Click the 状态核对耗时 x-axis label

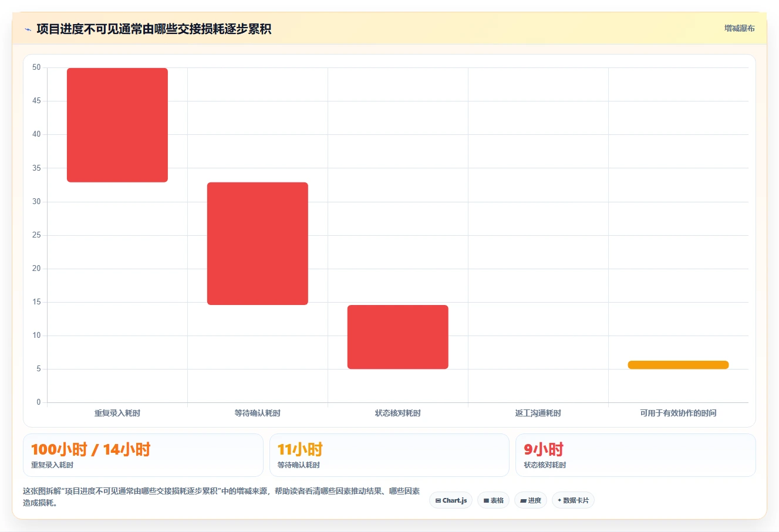(398, 413)
